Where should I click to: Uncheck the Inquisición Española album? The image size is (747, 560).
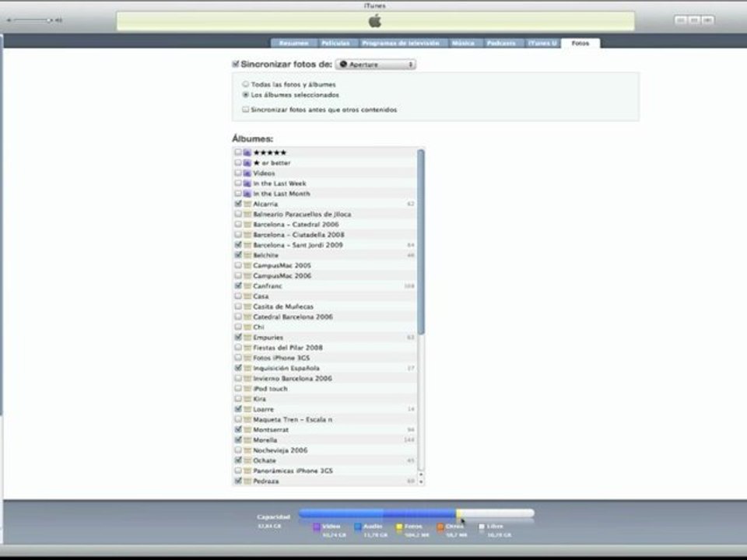click(x=238, y=368)
